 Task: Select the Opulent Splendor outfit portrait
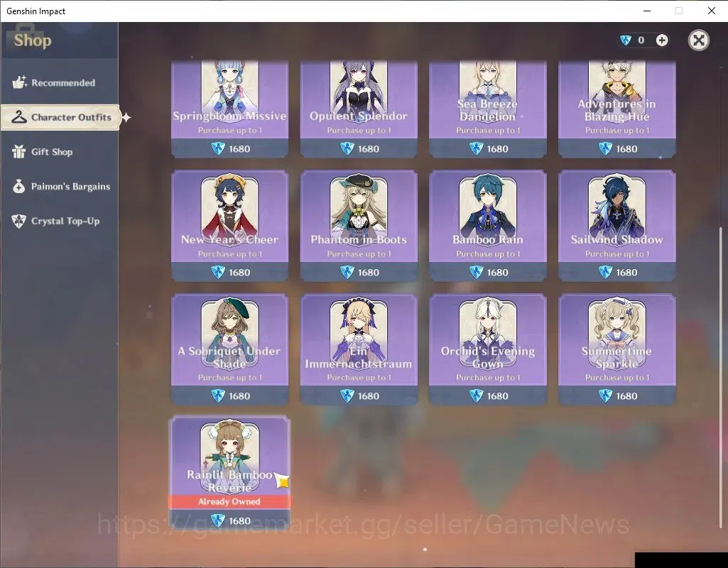(x=359, y=90)
